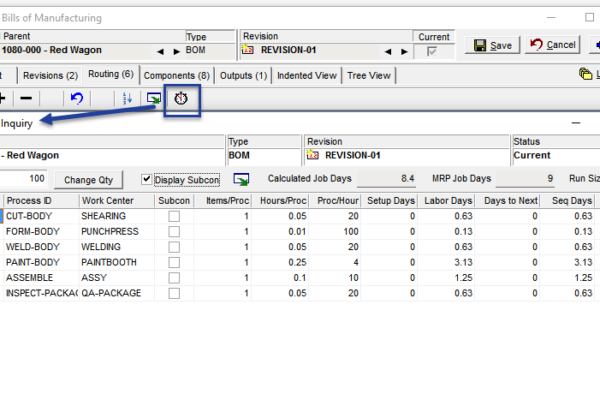This screenshot has height=400, width=600.
Task: Go to next parent item arrow
Action: pyautogui.click(x=176, y=51)
